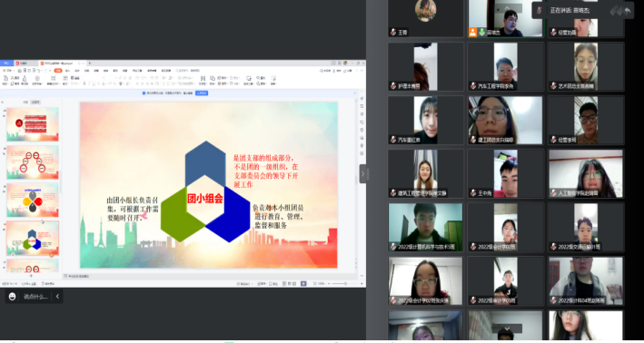Collapse slide panel with left arrow
The image size is (644, 343).
point(3,102)
